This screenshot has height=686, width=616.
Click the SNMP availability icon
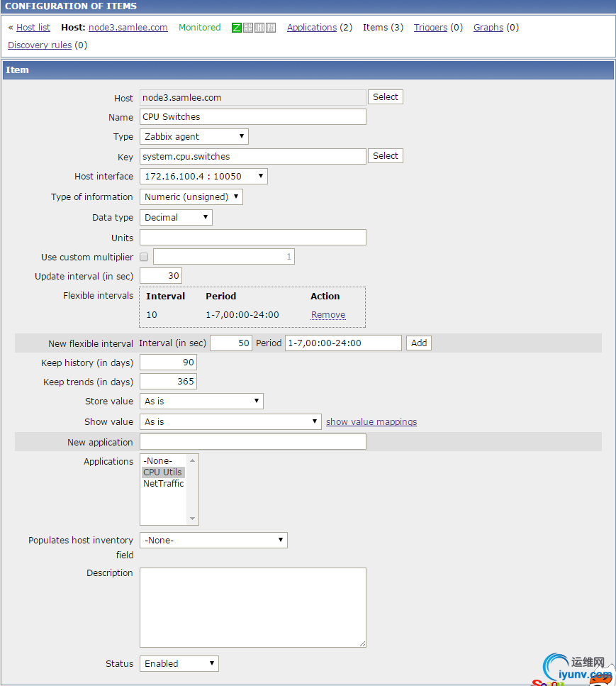pyautogui.click(x=248, y=28)
